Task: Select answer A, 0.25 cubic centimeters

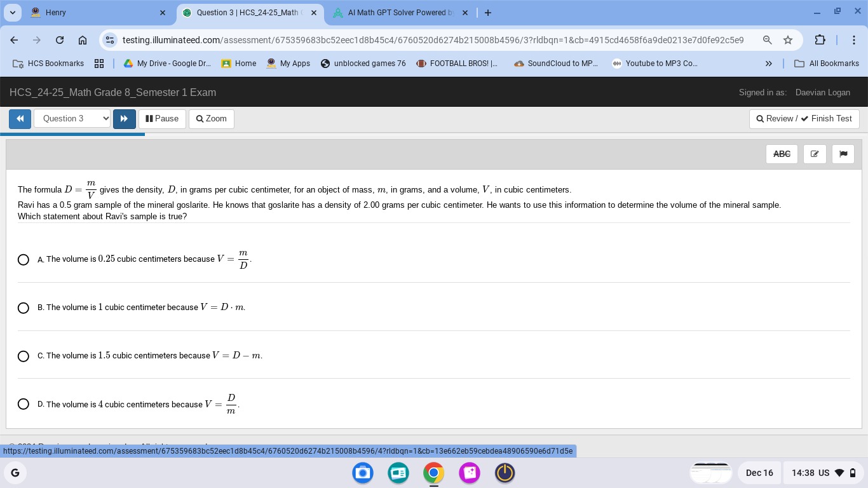Action: click(x=24, y=259)
